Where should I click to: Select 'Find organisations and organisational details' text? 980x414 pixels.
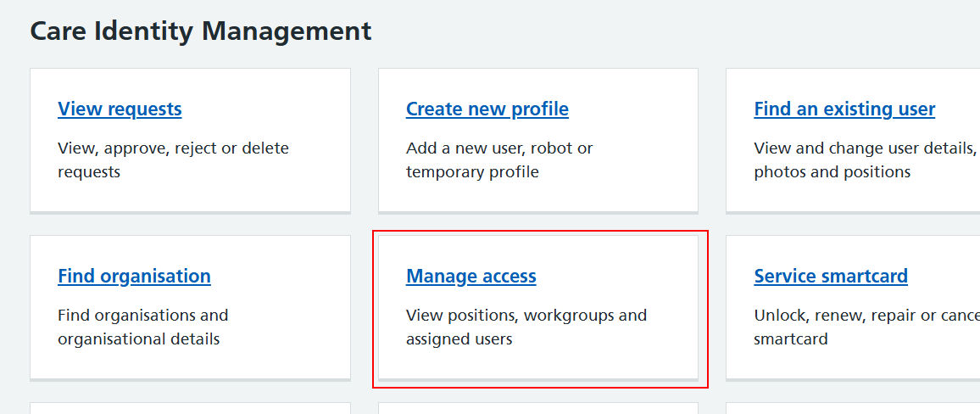(142, 327)
